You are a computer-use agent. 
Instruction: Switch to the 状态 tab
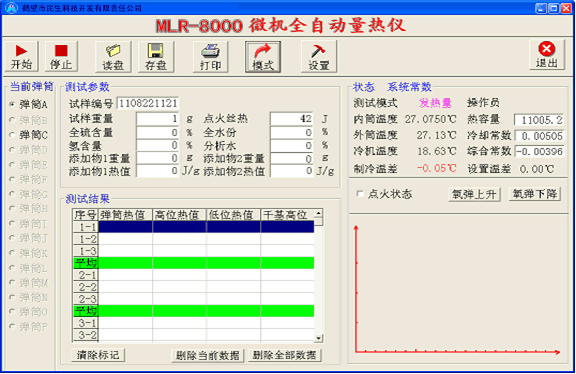(x=363, y=87)
